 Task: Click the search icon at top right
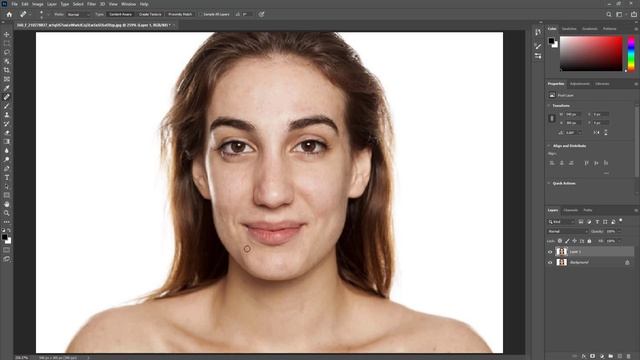pyautogui.click(x=609, y=14)
